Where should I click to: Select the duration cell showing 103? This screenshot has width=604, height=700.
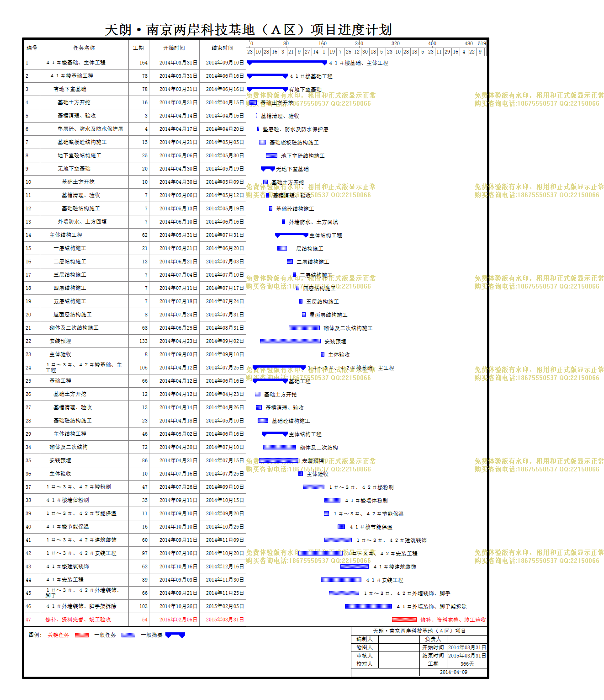(x=138, y=606)
